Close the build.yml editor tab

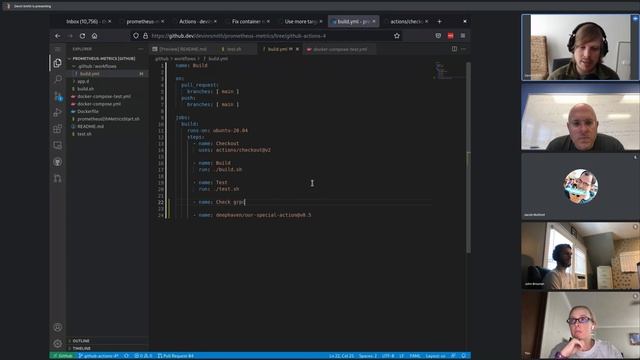pyautogui.click(x=297, y=49)
